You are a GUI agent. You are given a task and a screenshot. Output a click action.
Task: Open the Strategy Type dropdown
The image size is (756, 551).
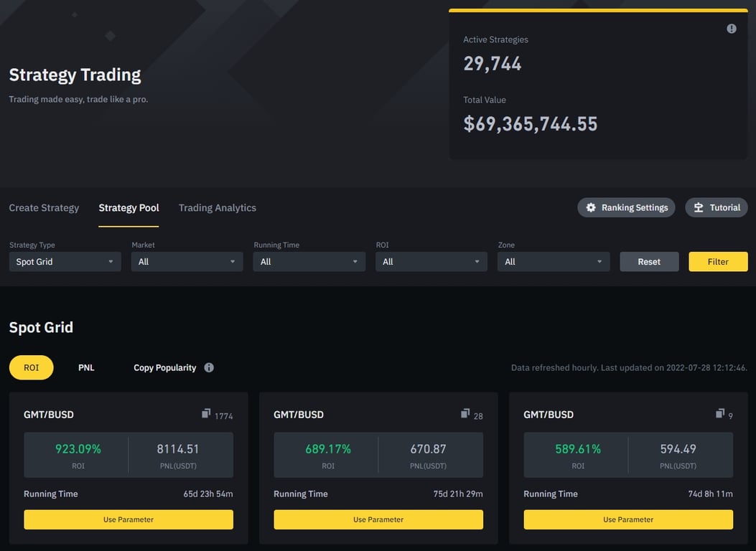point(65,261)
